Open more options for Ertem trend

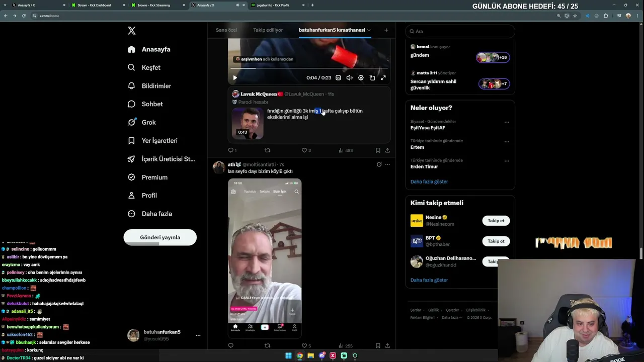507,142
